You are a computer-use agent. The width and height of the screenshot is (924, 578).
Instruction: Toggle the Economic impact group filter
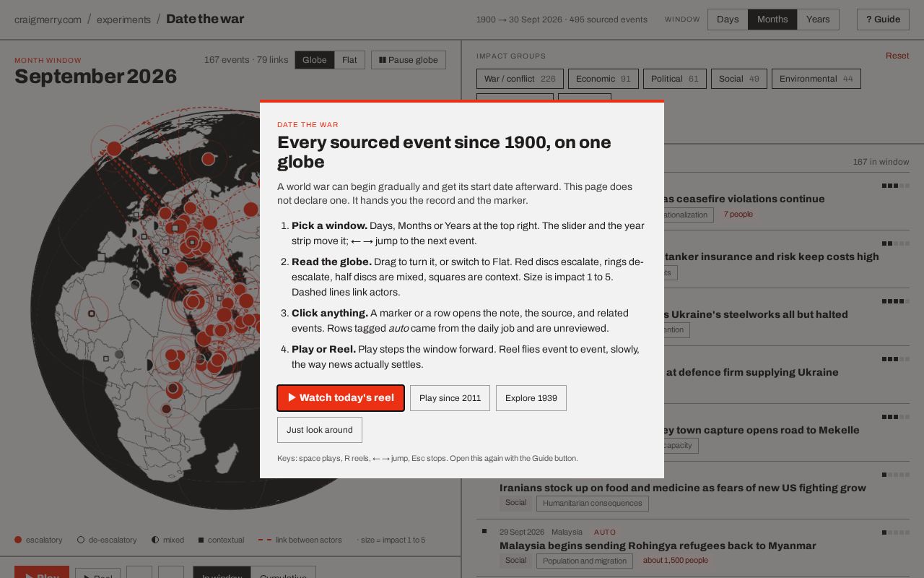(x=603, y=79)
